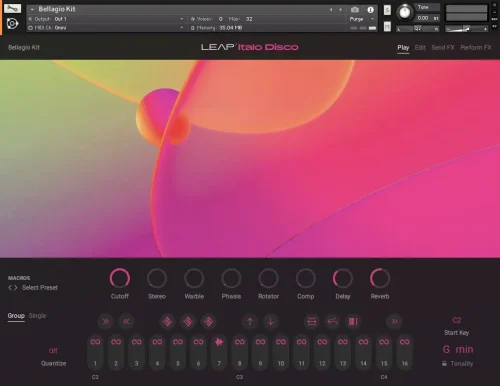
Task: Open the G root note selector
Action: [446, 349]
